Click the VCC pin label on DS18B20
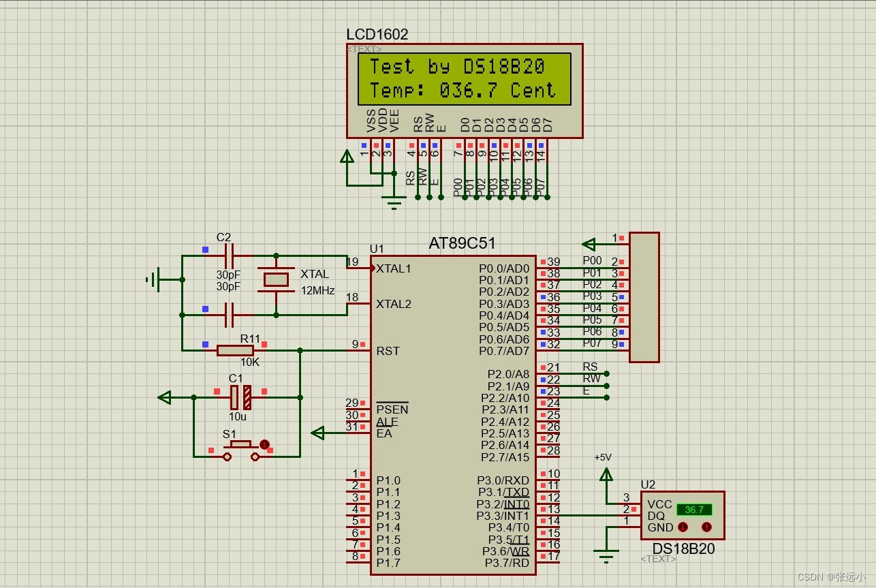The width and height of the screenshot is (876, 588). [x=659, y=504]
